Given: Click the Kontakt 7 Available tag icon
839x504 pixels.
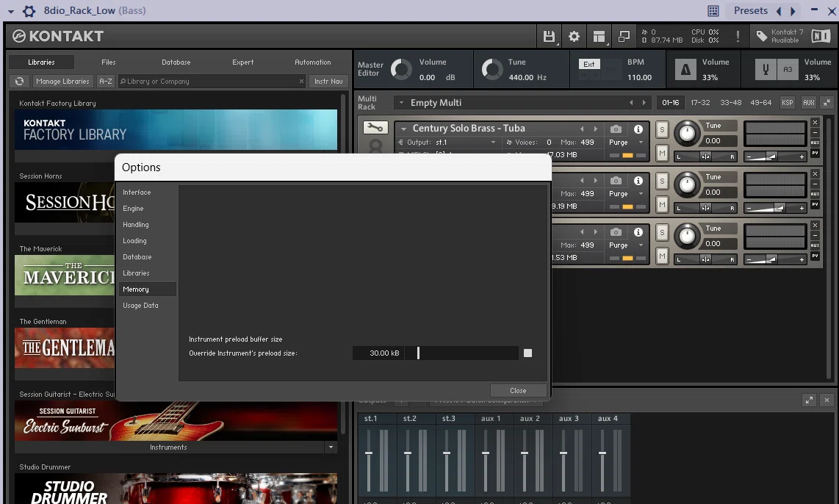Looking at the screenshot, I should (x=761, y=37).
